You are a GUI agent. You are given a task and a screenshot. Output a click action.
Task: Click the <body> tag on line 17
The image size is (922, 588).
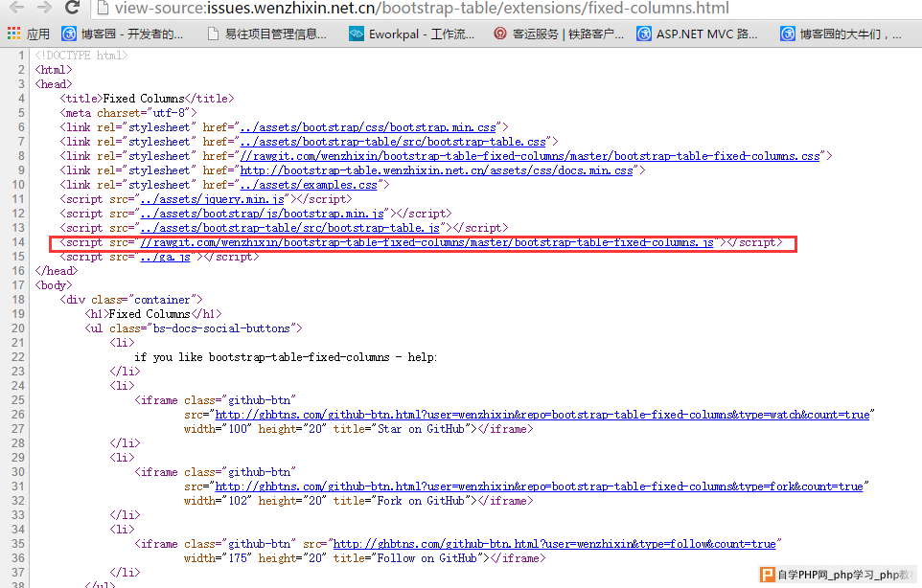(54, 285)
